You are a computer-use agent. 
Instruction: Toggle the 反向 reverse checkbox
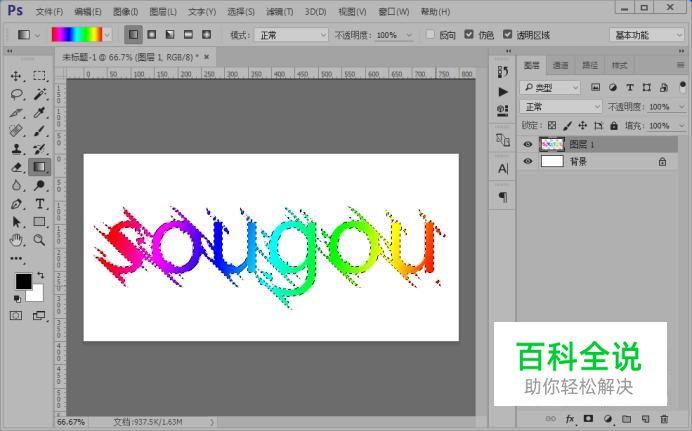point(430,34)
